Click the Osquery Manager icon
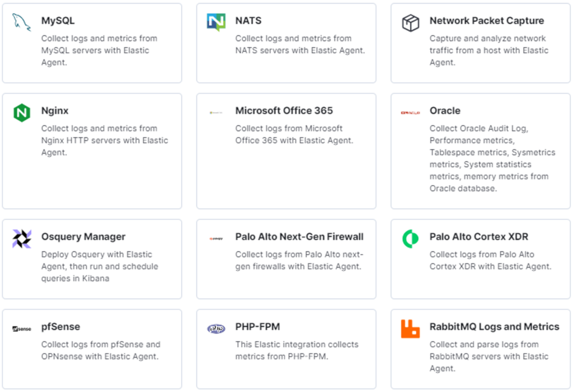The height and width of the screenshot is (392, 573). coord(22,239)
